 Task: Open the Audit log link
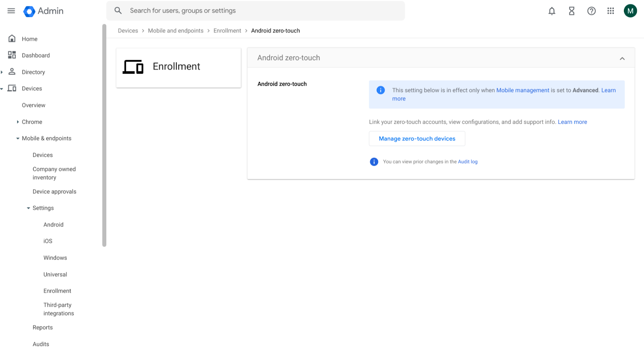468,162
